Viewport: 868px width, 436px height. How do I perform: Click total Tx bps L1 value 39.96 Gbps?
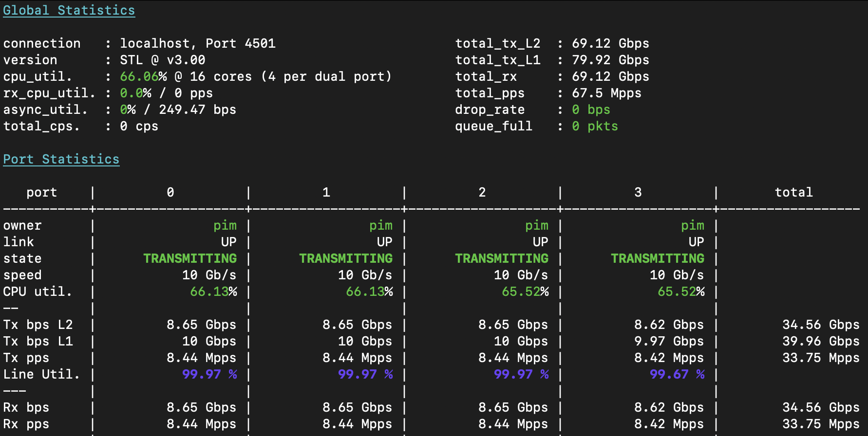click(821, 341)
